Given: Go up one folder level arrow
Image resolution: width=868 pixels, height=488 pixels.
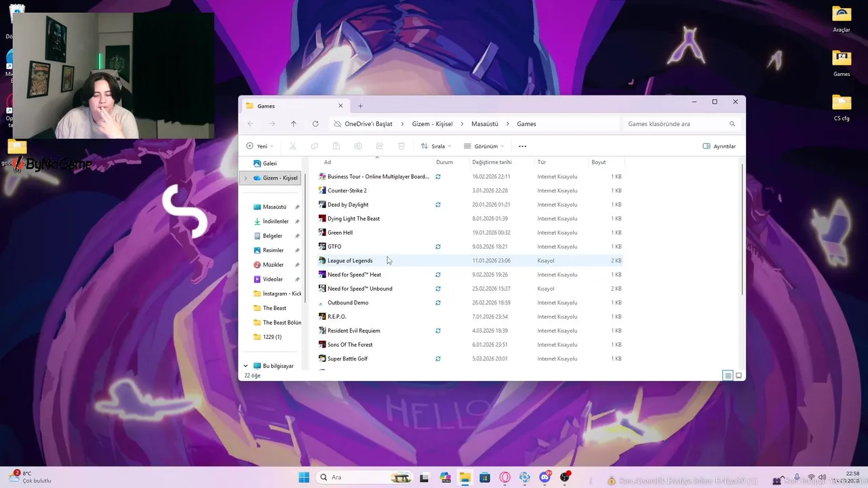Looking at the screenshot, I should tap(294, 124).
